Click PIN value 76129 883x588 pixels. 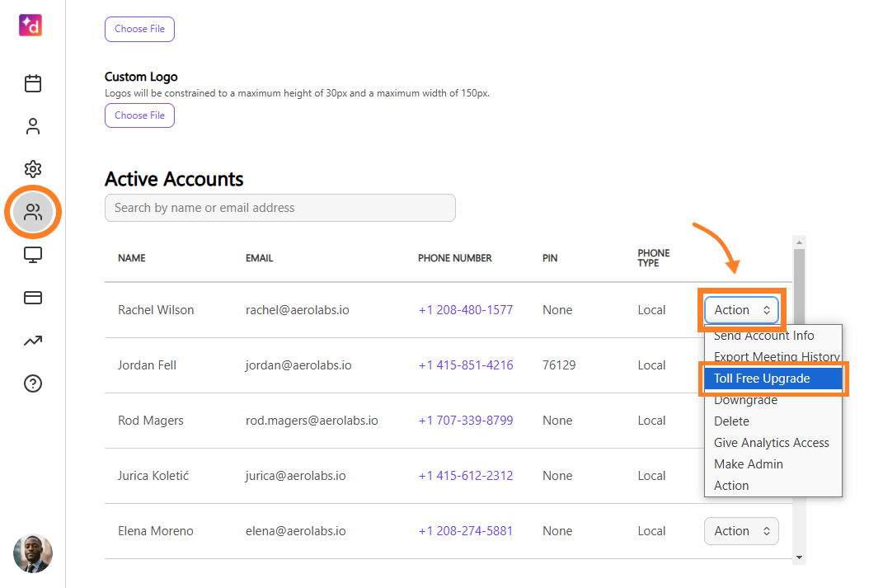coord(559,365)
